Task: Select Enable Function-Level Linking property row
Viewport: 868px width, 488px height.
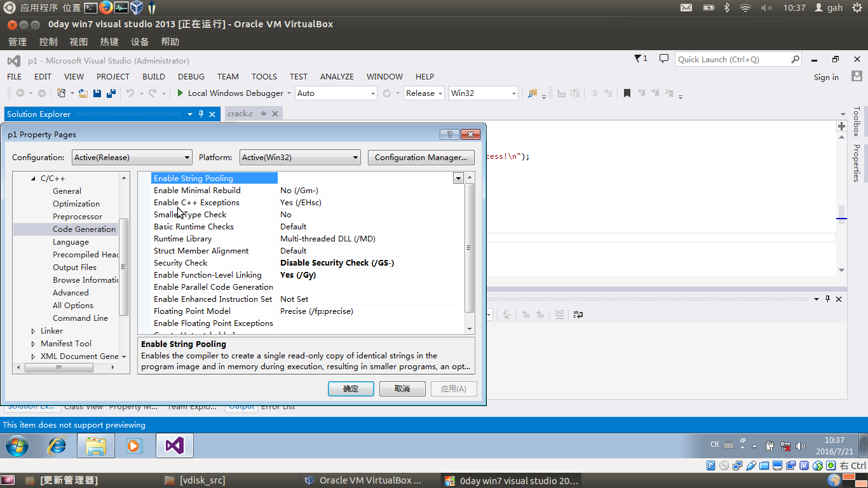Action: click(308, 275)
